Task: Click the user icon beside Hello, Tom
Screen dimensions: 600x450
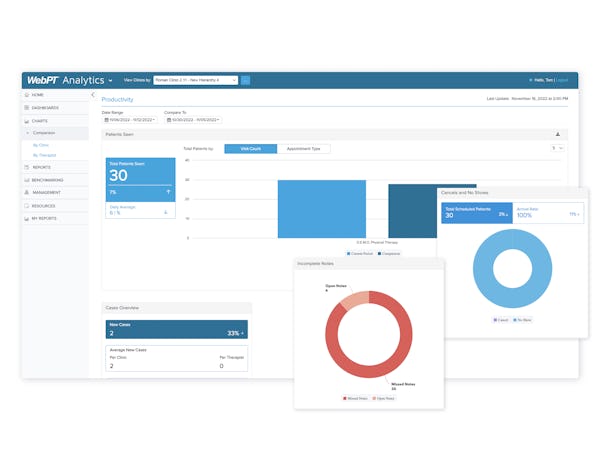Action: click(x=530, y=80)
